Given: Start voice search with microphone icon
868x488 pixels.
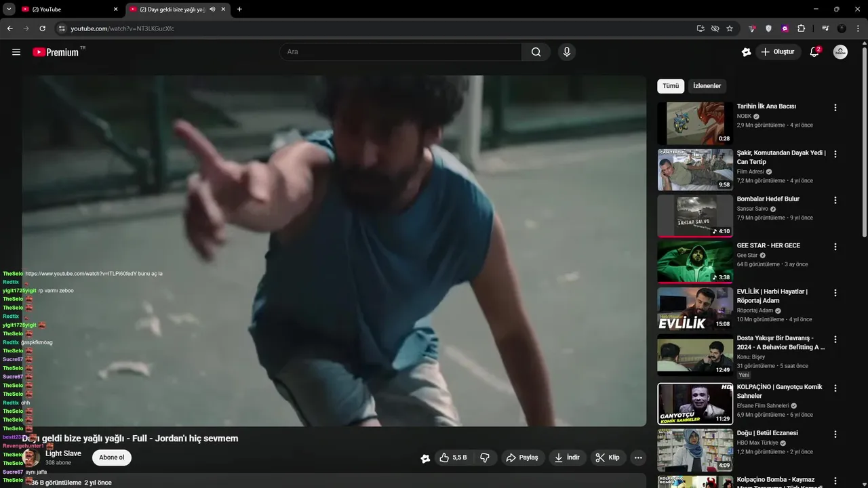Looking at the screenshot, I should [567, 52].
